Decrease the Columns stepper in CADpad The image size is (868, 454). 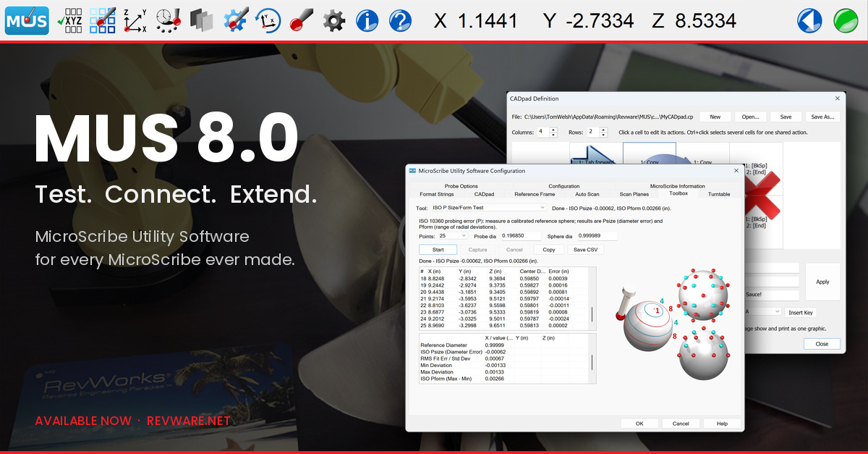pyautogui.click(x=553, y=135)
